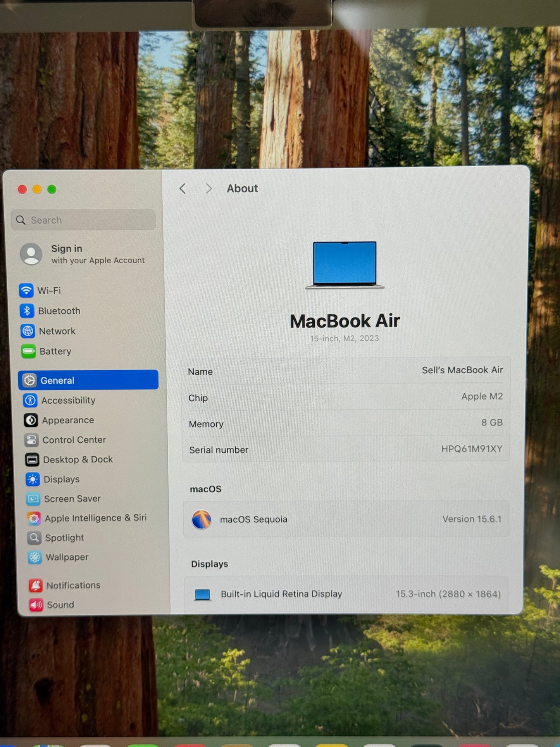Click the Appearance icon
Screen dimensions: 560x747
(x=31, y=420)
